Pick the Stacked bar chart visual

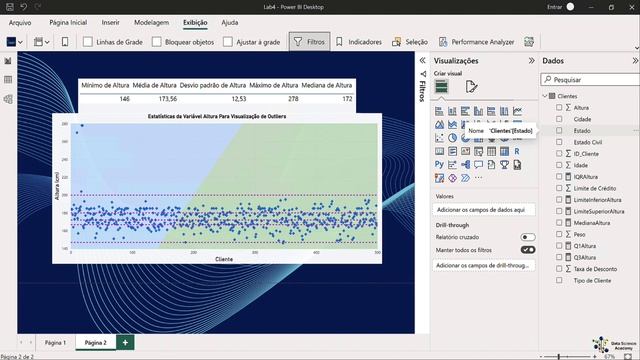pyautogui.click(x=439, y=111)
